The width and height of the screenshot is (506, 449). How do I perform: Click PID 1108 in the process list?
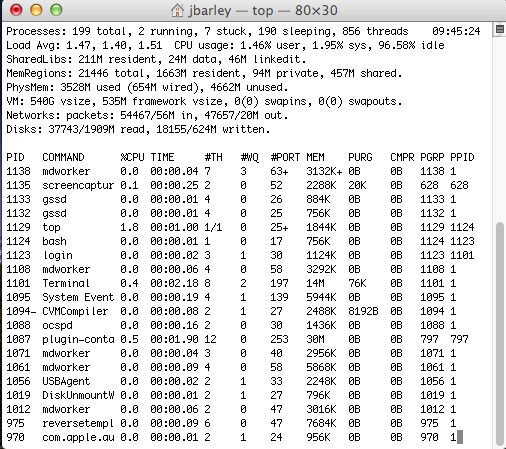[x=18, y=269]
